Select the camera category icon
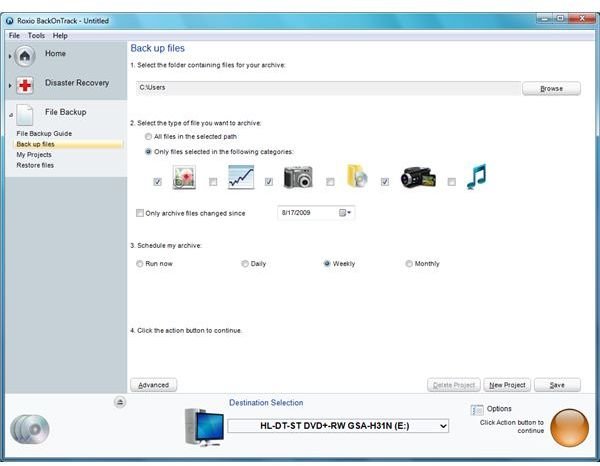This screenshot has height=466, width=600. 298,177
